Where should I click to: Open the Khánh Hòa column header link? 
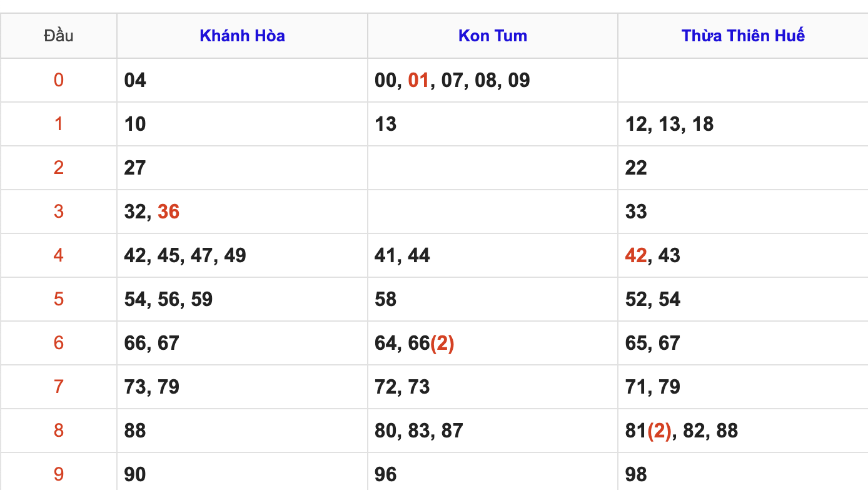[x=242, y=36]
